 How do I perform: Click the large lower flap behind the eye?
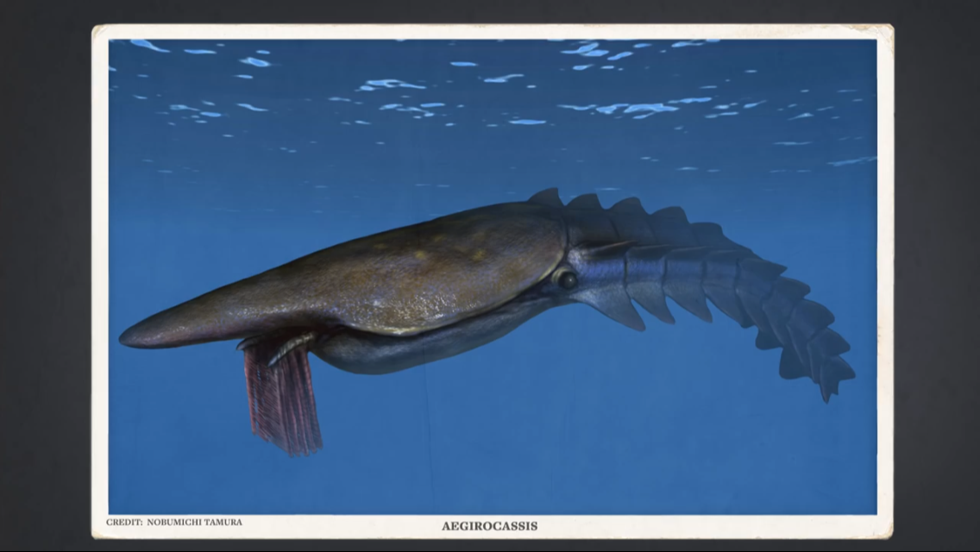(614, 305)
